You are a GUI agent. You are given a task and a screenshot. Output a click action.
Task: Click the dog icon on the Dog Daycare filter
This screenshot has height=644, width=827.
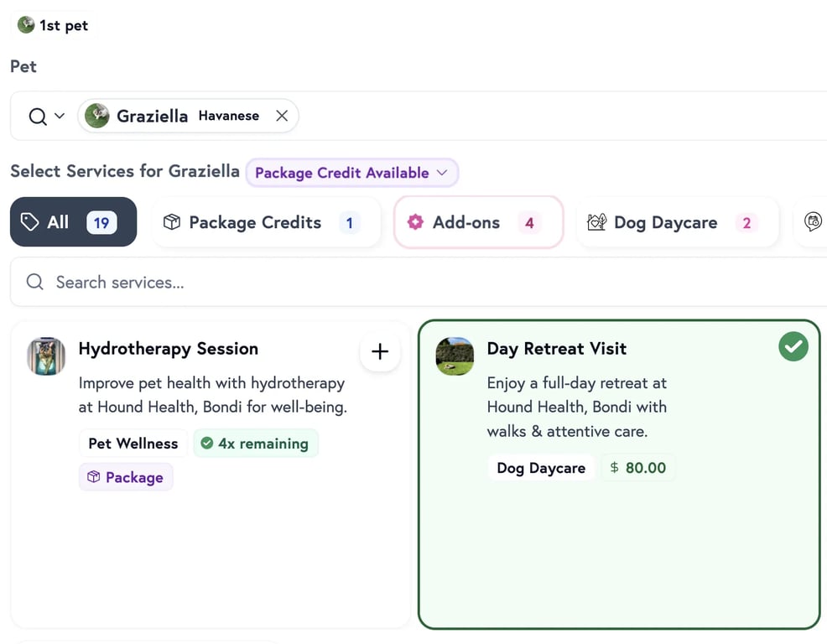(x=596, y=221)
